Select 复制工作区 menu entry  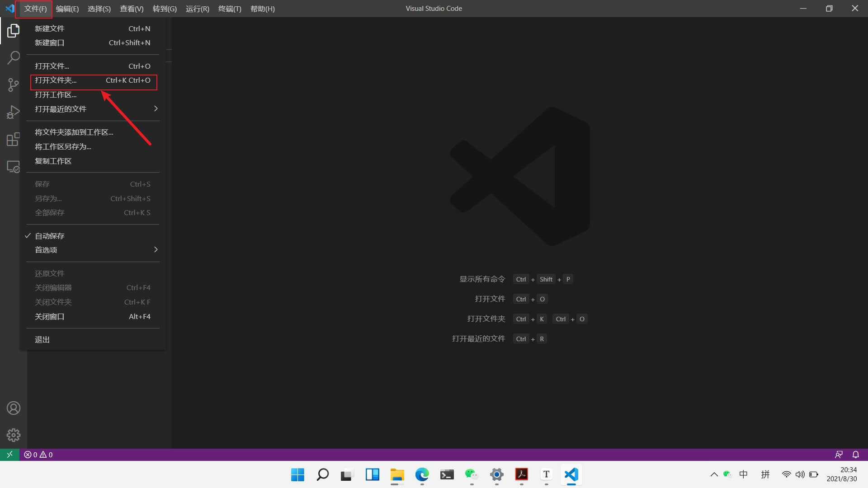click(x=93, y=161)
